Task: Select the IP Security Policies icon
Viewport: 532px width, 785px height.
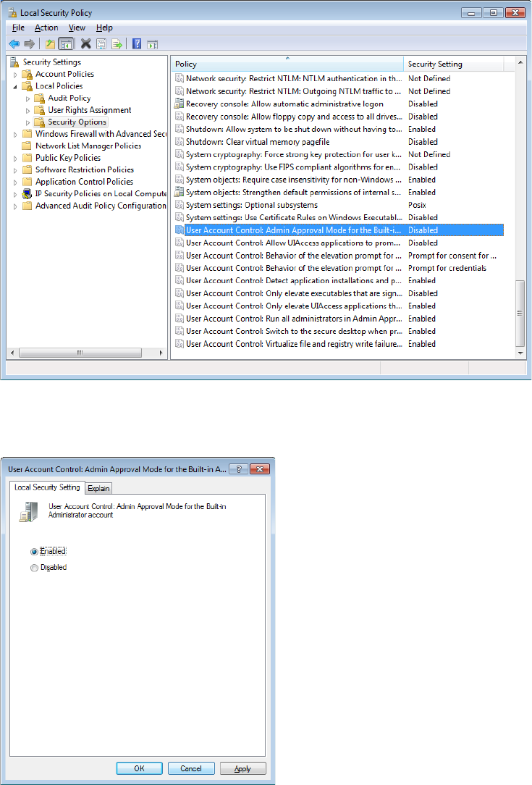Action: 27,194
